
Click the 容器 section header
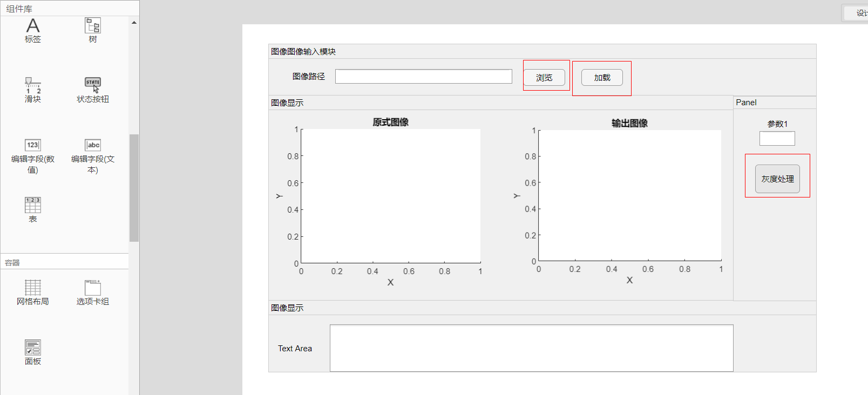[x=12, y=263]
